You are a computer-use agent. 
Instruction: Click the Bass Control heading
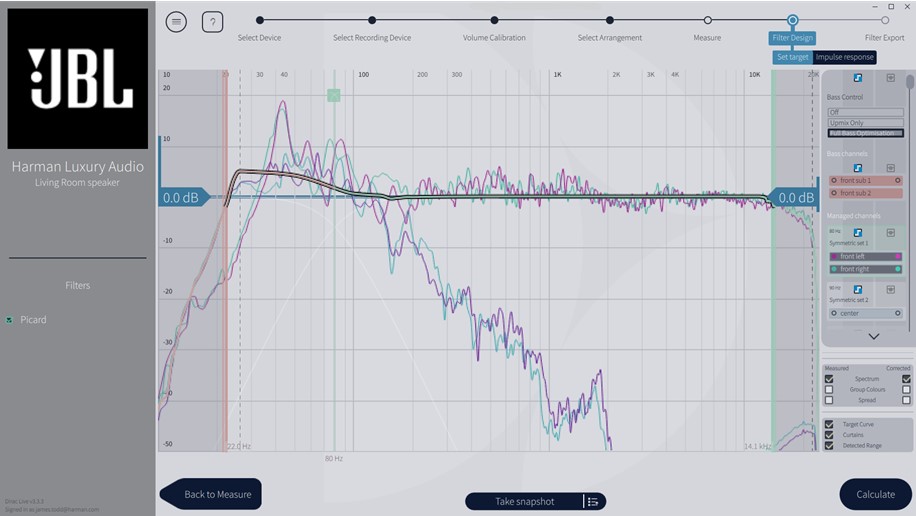(845, 97)
